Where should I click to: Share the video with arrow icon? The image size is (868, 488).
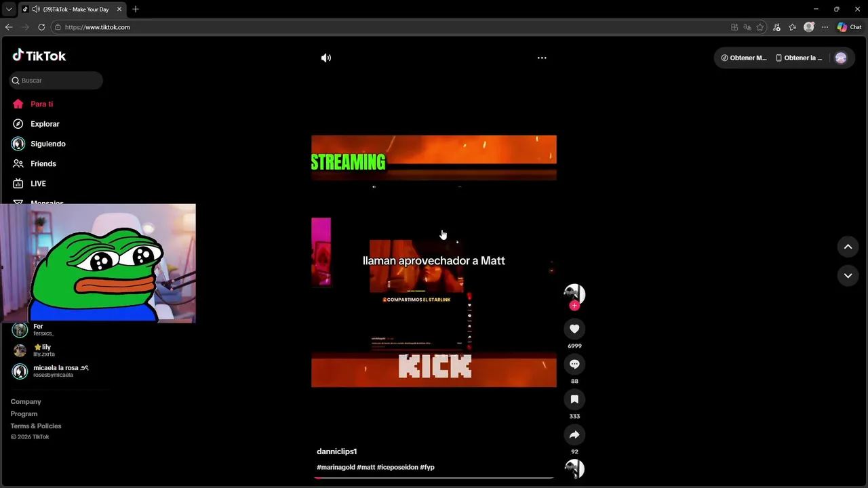point(574,434)
